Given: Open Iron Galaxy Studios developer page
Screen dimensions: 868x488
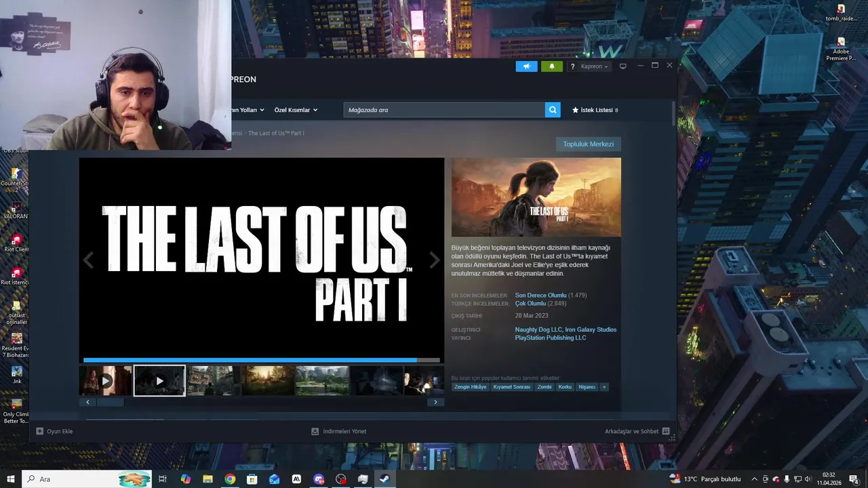Looking at the screenshot, I should click(x=591, y=329).
